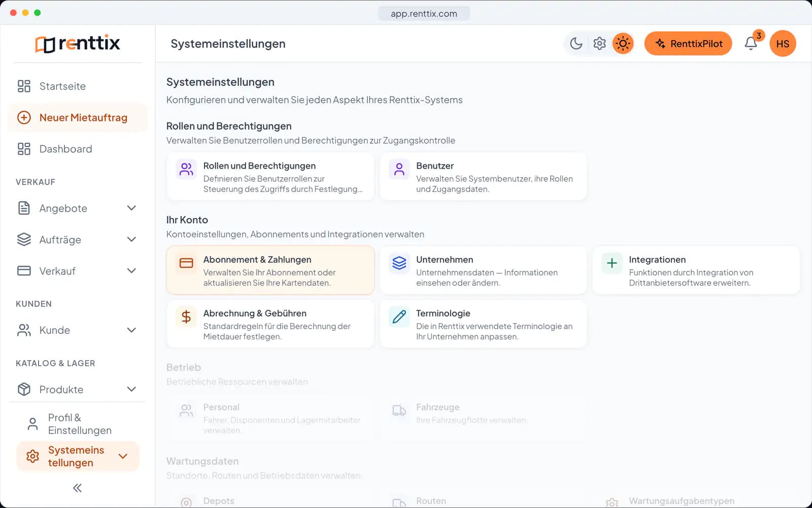
Task: Click the Benutzer person icon
Action: click(399, 169)
